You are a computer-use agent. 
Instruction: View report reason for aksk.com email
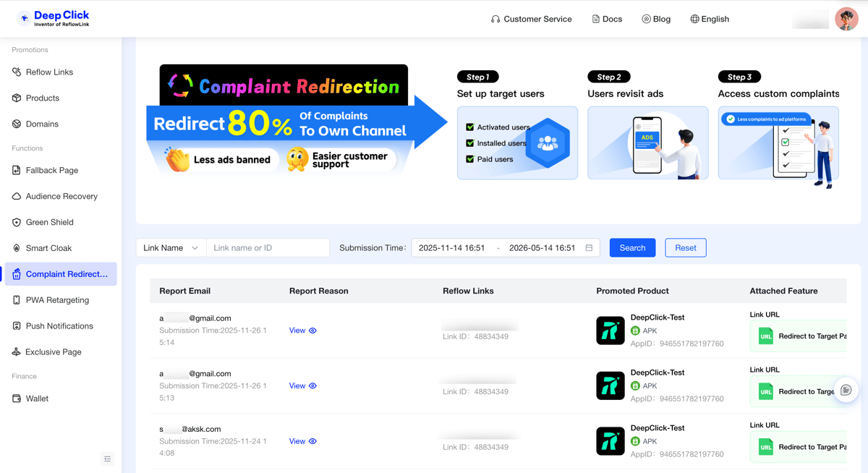pyautogui.click(x=302, y=441)
